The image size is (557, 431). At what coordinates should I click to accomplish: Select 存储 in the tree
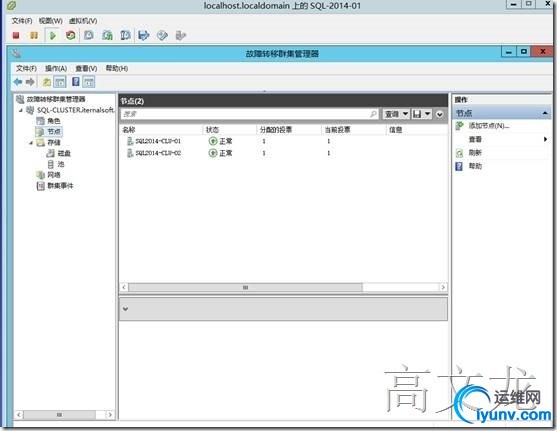pos(54,142)
